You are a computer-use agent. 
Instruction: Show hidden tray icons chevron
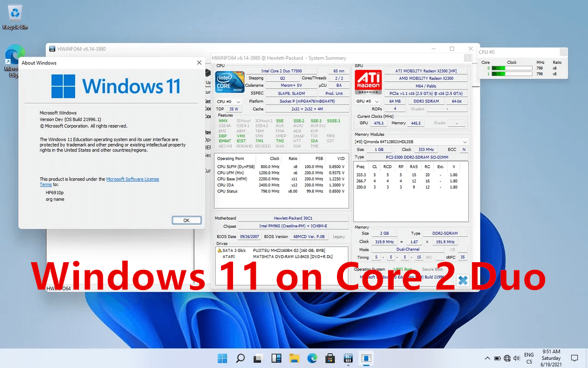pos(487,358)
